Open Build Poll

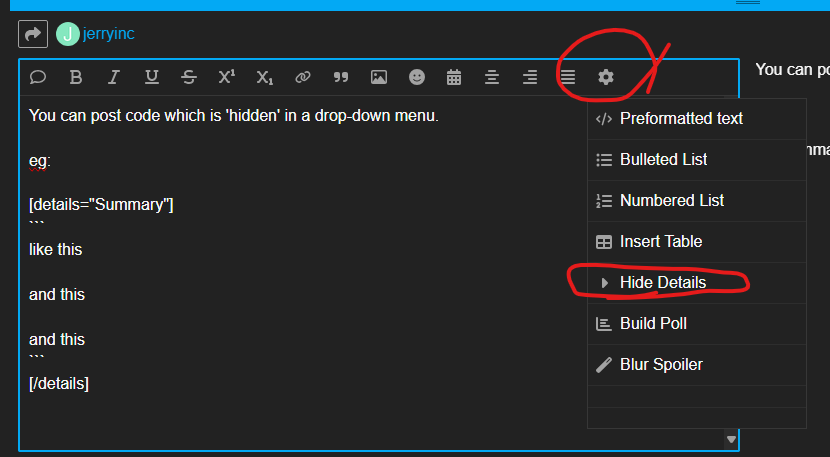[x=697, y=324]
